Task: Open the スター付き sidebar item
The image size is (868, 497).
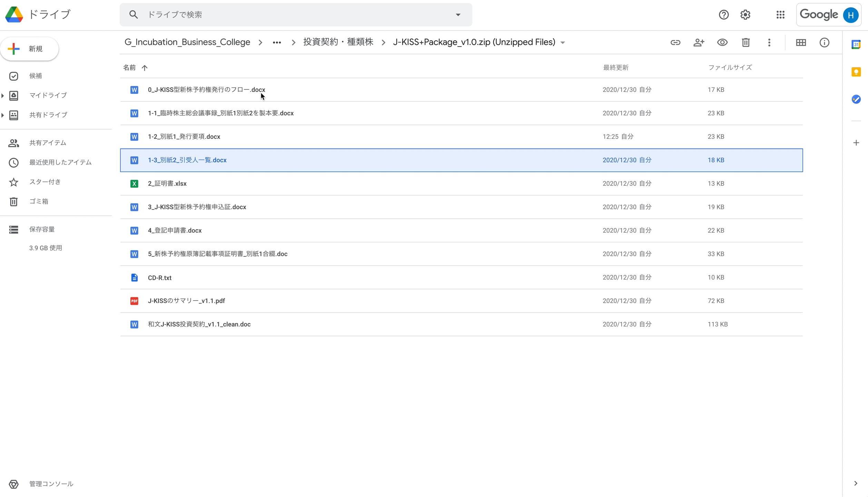Action: point(45,182)
